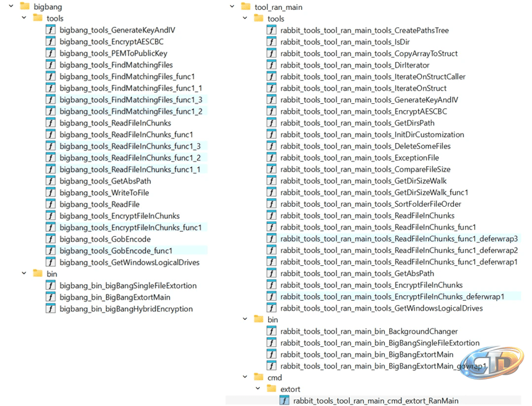Collapse the tool_ran_main folder chevron

[232, 6]
